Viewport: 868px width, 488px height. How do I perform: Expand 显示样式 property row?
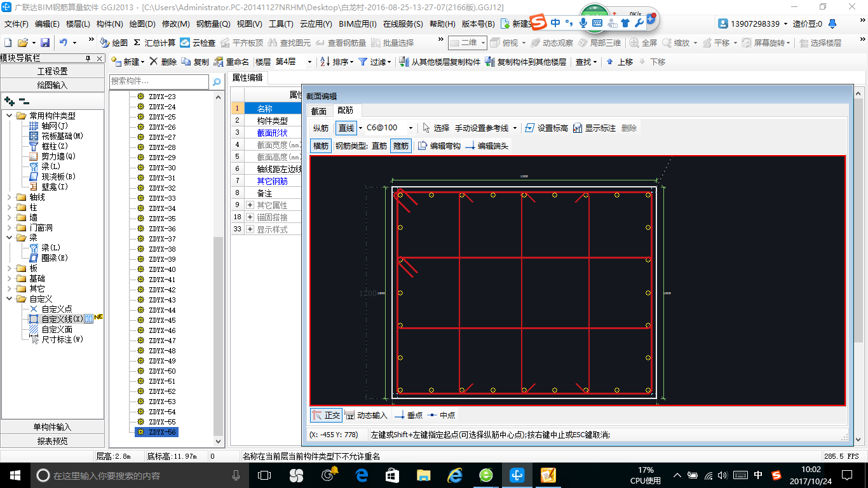click(250, 229)
